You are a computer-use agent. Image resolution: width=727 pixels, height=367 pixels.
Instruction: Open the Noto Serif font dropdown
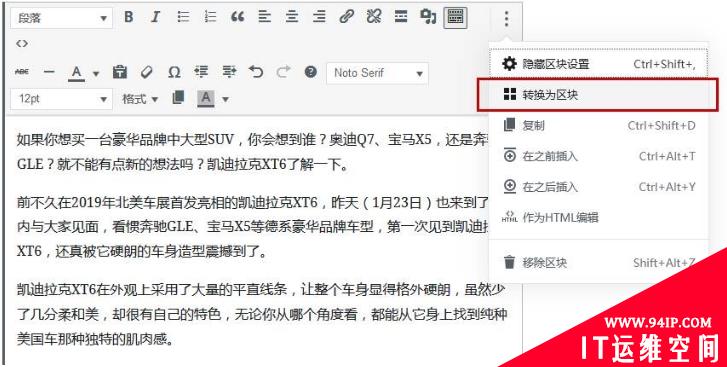(x=377, y=73)
